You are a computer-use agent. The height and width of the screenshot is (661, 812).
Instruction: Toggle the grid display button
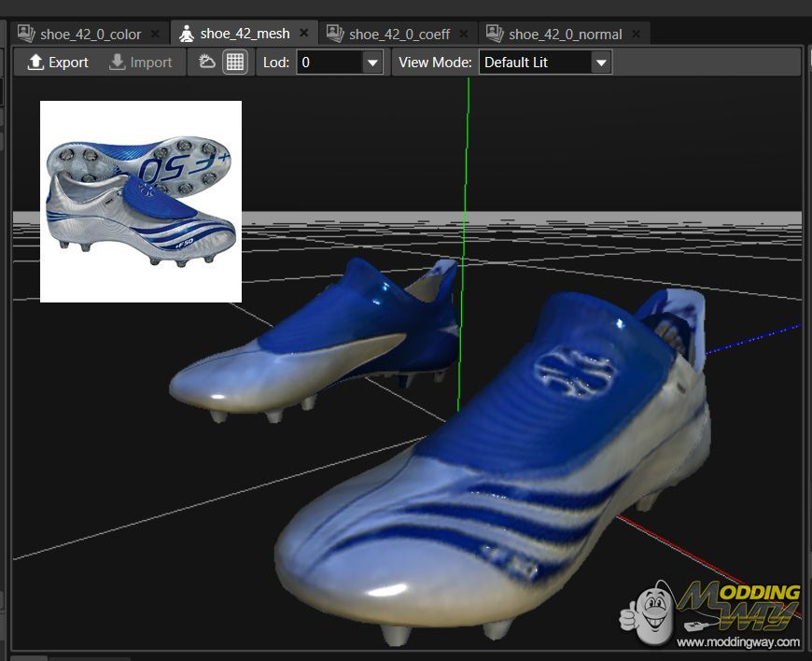click(235, 63)
